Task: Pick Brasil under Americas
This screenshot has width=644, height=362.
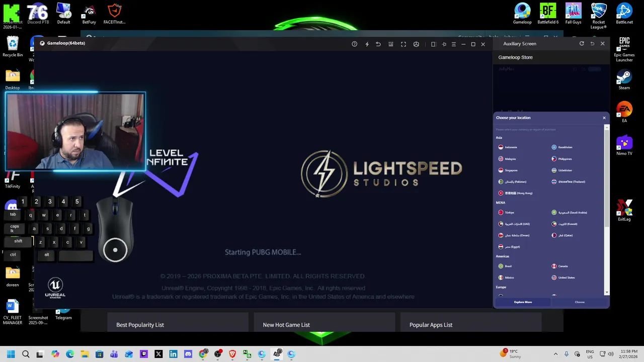Action: pos(505,266)
